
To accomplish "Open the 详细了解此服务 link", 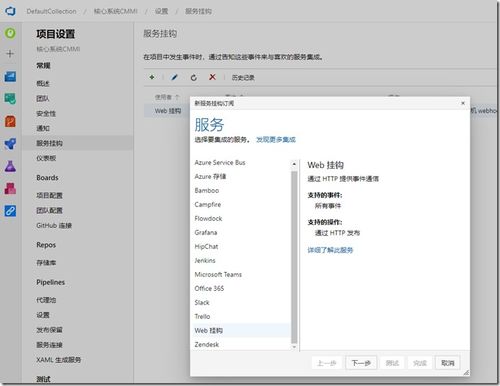I will tap(330, 250).
